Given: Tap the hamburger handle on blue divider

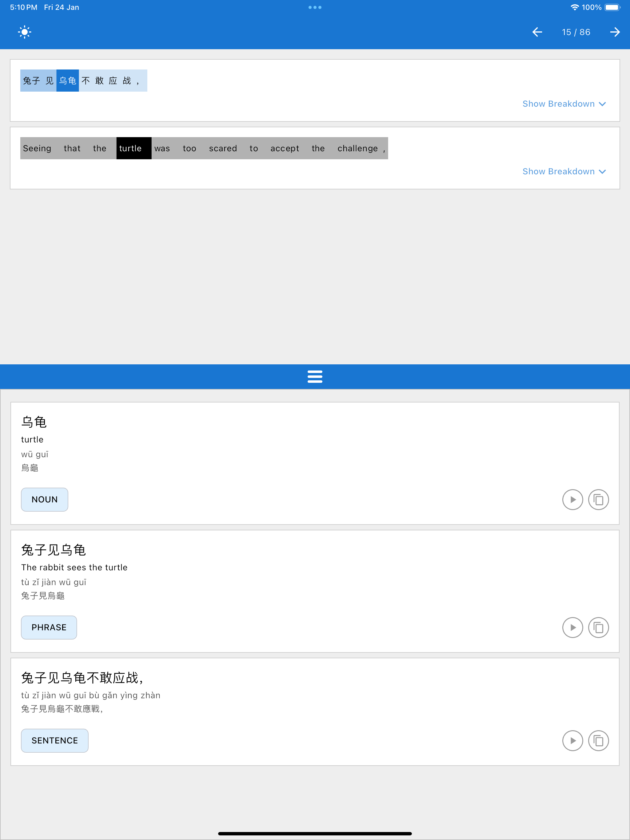Looking at the screenshot, I should [x=315, y=377].
